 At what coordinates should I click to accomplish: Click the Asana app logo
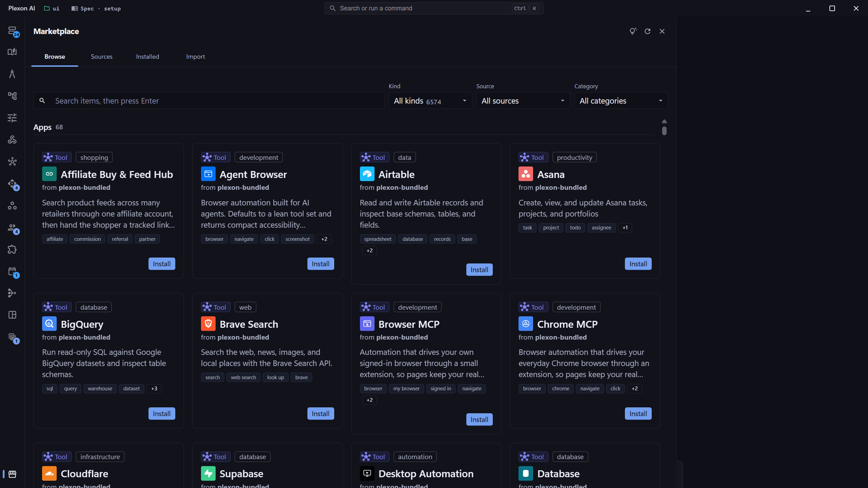pos(526,174)
